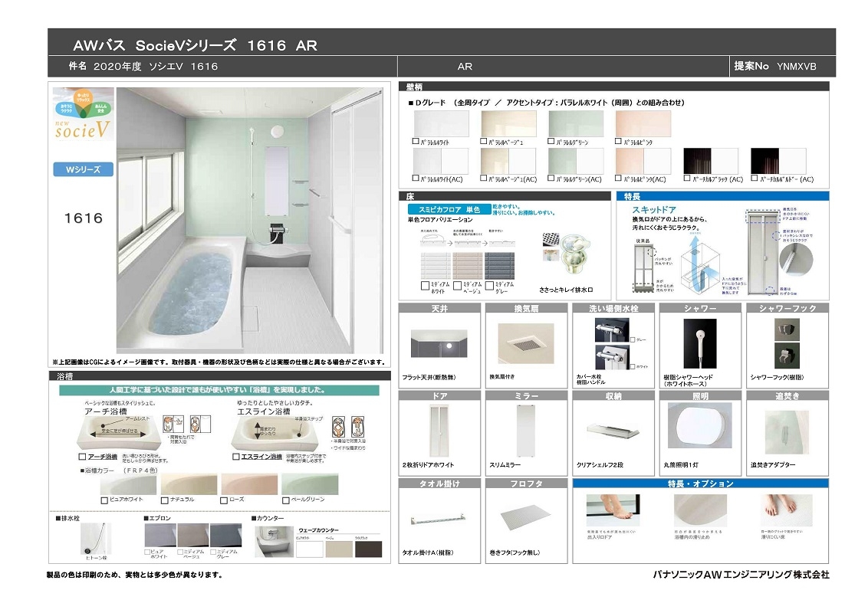Click the ヒトーン栓 drain plug image

96,539
